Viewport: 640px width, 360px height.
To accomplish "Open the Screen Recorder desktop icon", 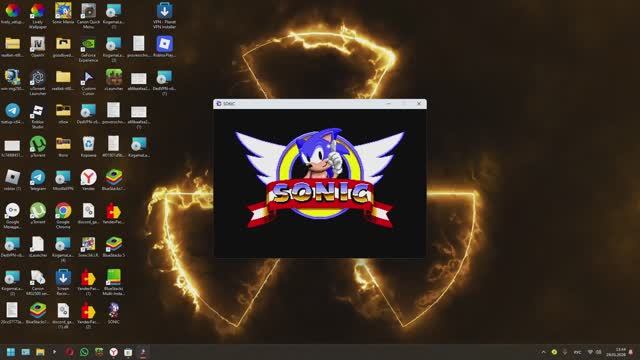I will pyautogui.click(x=63, y=278).
